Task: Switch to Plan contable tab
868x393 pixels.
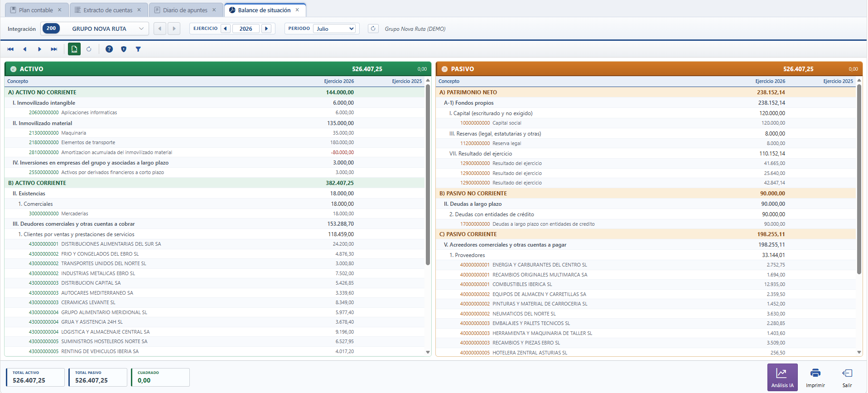Action: [x=36, y=10]
